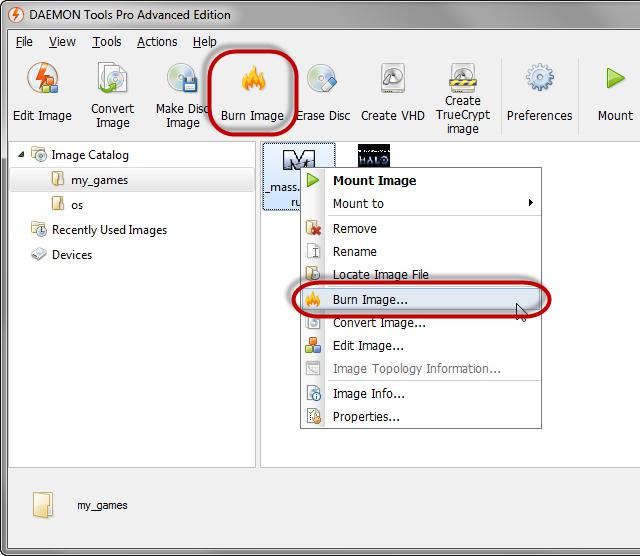Click the Erase Disc toolbar icon

322,78
